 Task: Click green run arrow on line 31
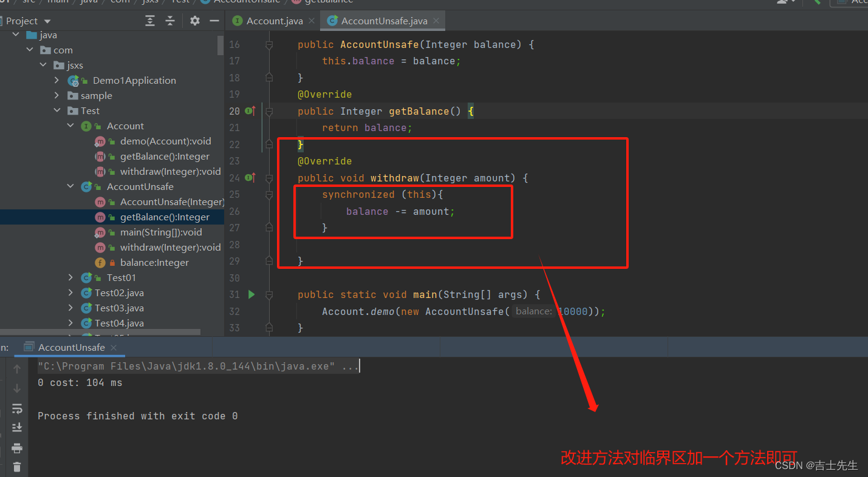pos(251,294)
